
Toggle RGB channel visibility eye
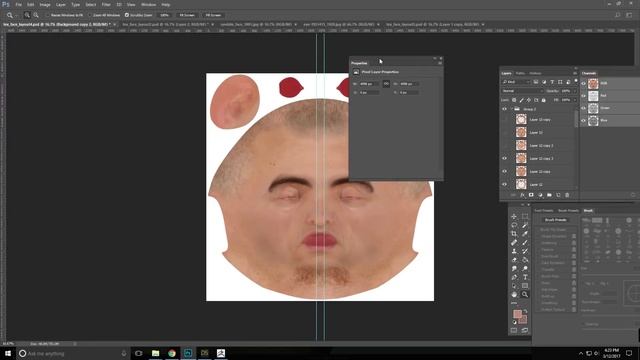(x=584, y=83)
